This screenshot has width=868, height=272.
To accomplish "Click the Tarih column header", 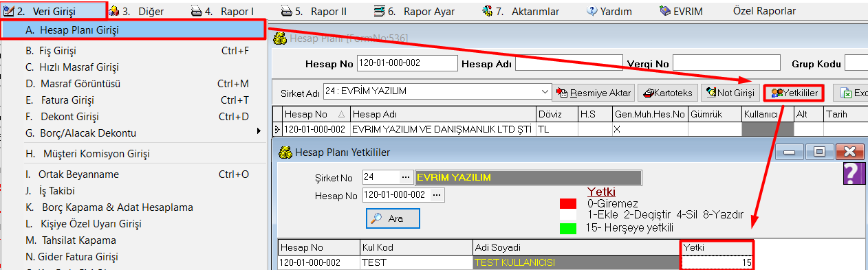I will tap(845, 114).
